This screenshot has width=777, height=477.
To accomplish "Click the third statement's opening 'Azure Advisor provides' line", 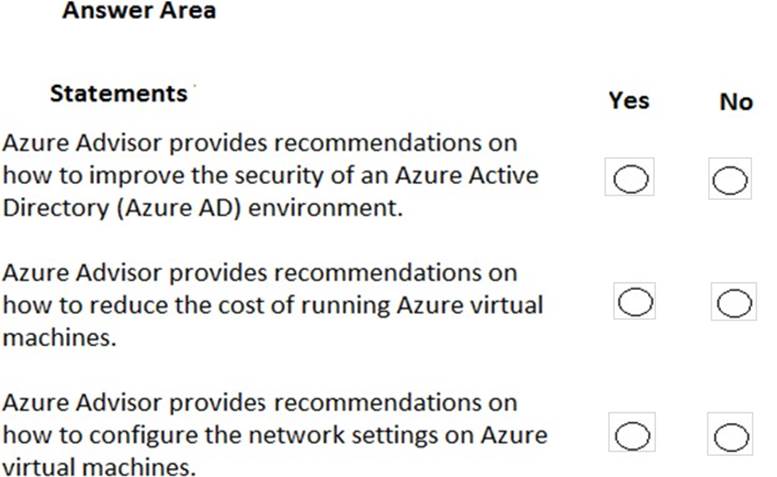I will (260, 403).
